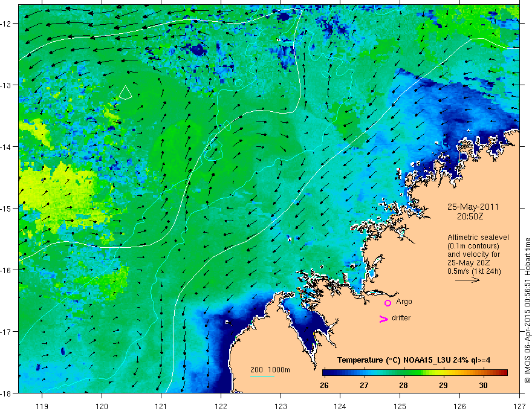This screenshot has width=532, height=411.
Task: Click the '25-May-2011' date text
Action: point(473,207)
